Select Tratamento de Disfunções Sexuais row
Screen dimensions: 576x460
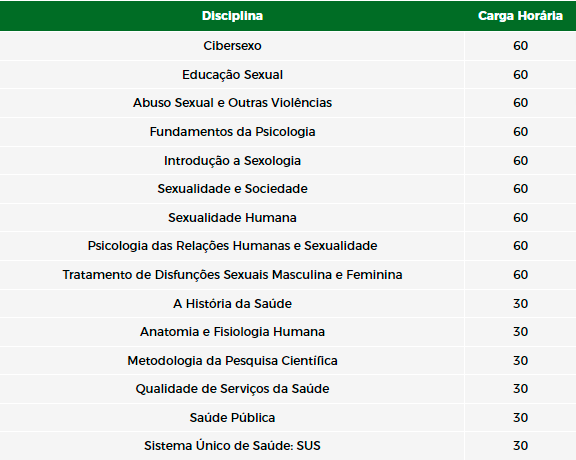232,275
